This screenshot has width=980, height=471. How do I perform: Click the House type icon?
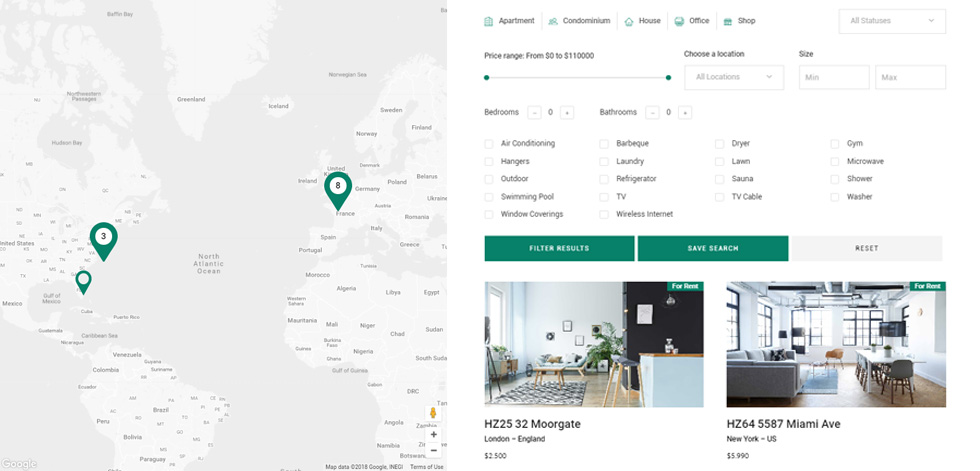coord(629,21)
